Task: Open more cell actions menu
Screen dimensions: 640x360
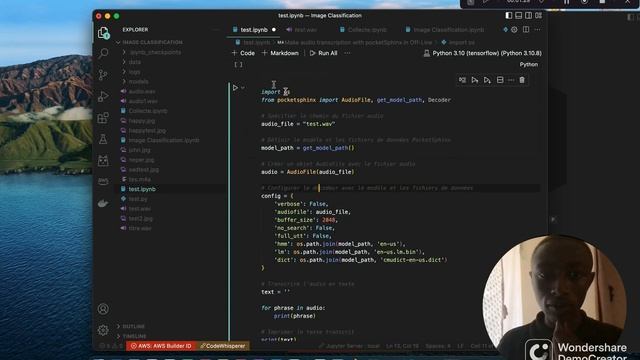Action: pos(511,80)
